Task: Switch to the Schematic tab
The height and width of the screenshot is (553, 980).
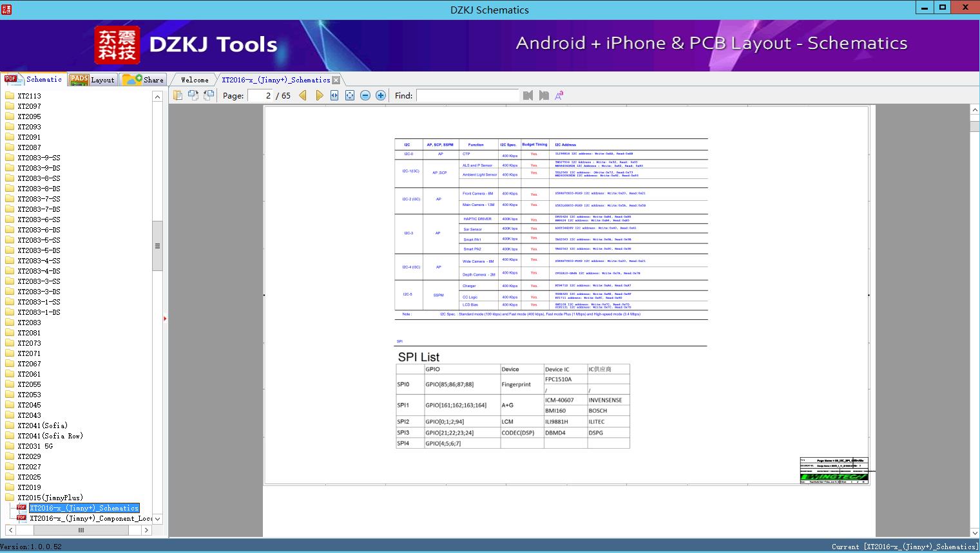Action: [x=34, y=79]
